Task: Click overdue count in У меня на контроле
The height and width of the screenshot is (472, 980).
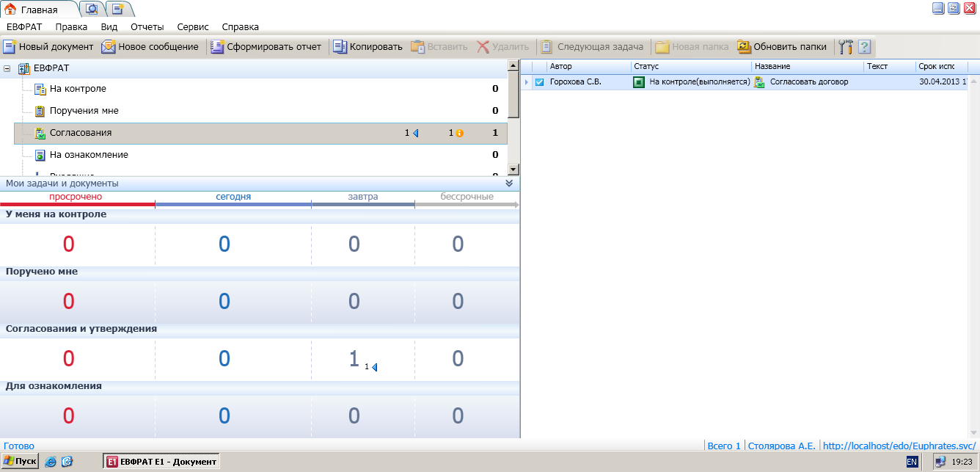Action: point(68,244)
